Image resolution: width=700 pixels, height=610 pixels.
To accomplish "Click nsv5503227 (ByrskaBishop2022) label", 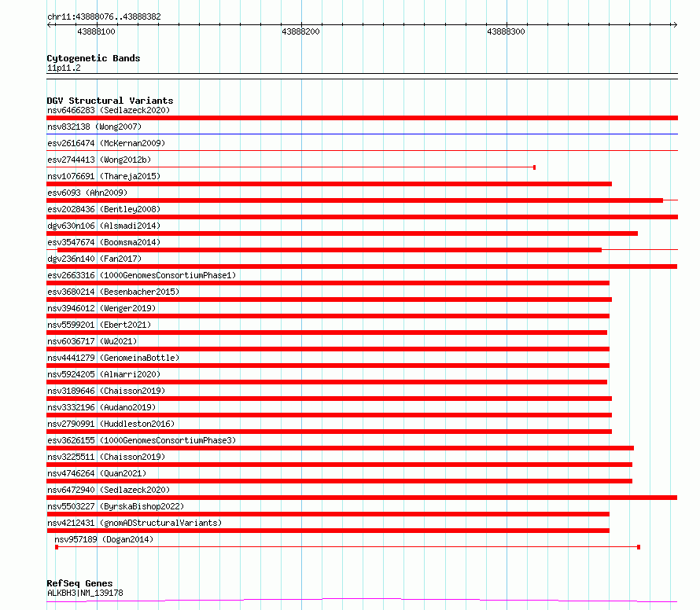I will click(x=116, y=506).
